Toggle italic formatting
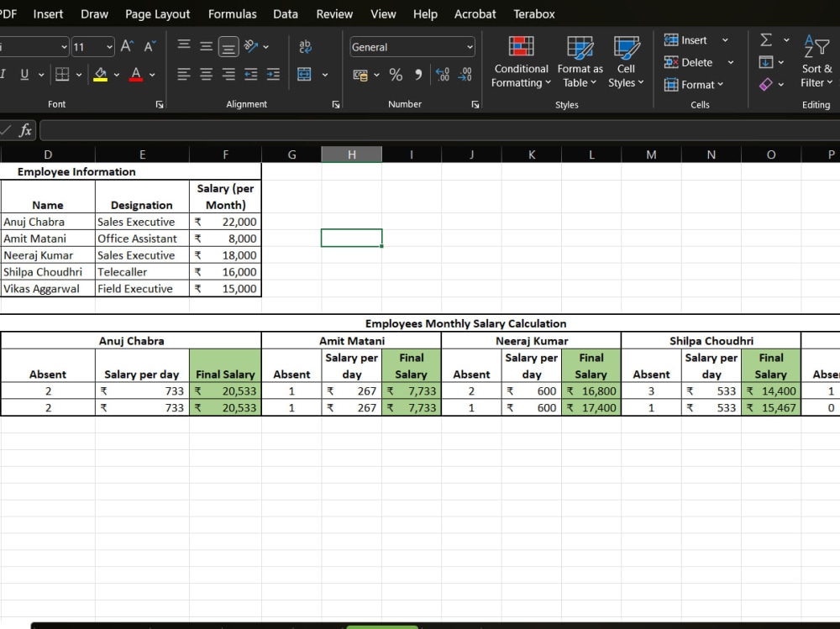Viewport: 840px width, 629px height. (3, 75)
